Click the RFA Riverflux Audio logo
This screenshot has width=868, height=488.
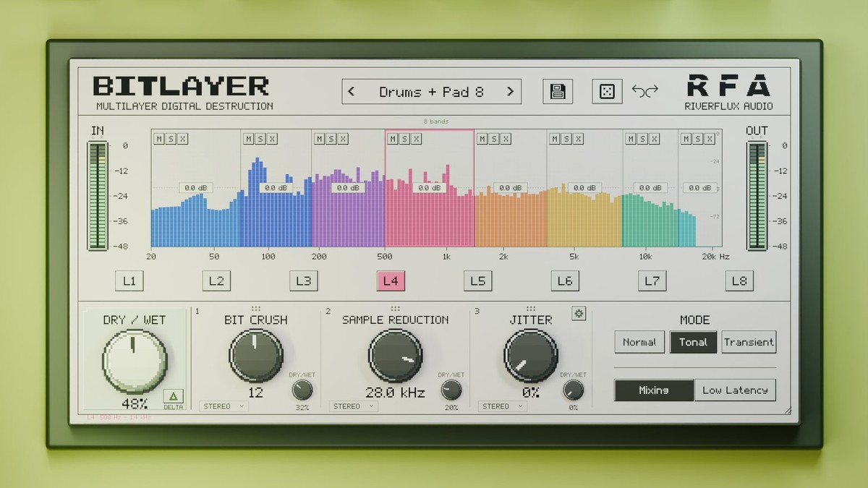coord(728,93)
